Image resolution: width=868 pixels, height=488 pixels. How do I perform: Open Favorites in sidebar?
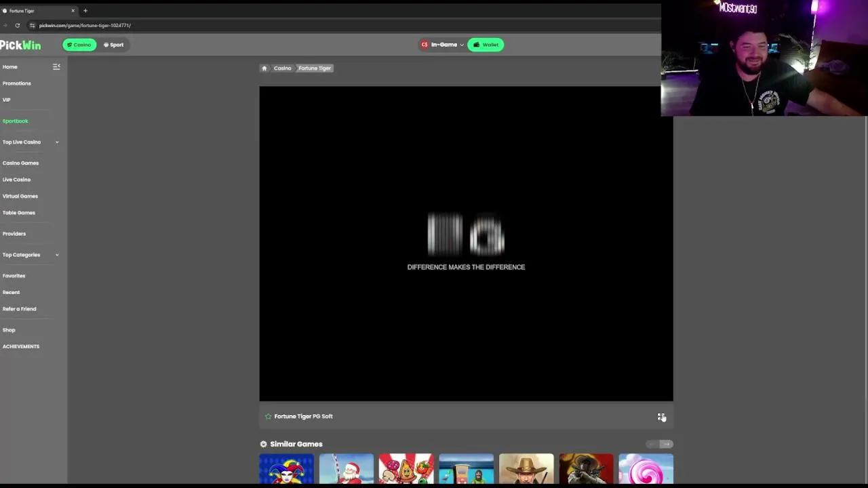click(14, 276)
